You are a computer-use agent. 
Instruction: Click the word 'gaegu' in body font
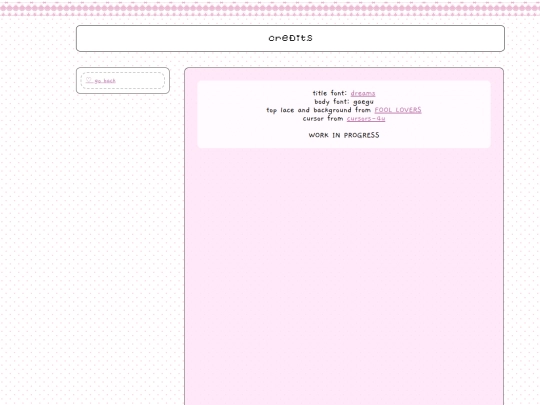363,102
